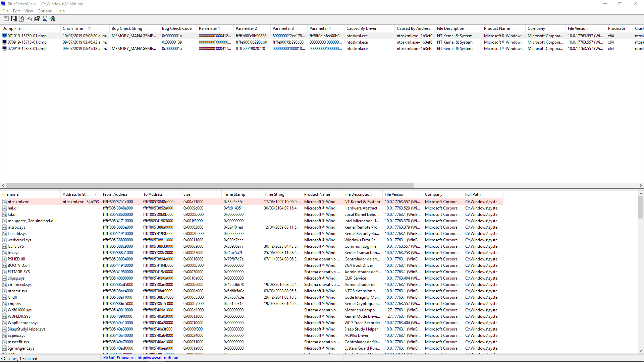Click the Caused By Driver column header

click(x=361, y=28)
